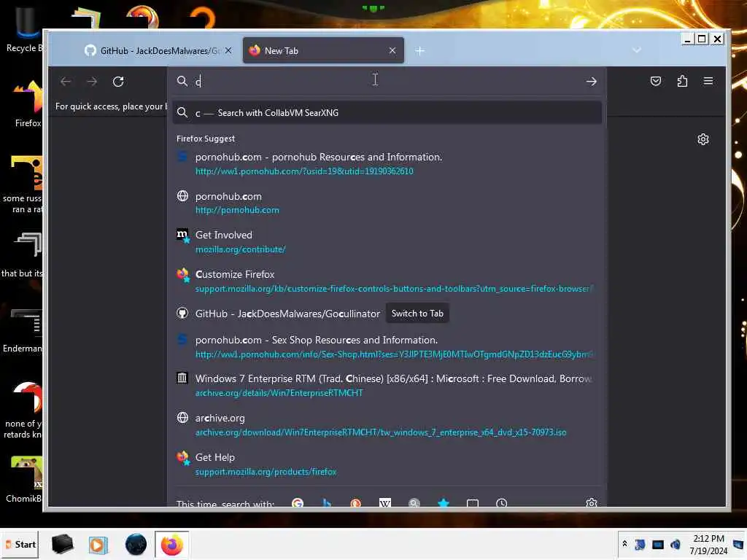Click Firefox icon beside Get Help
The width and height of the screenshot is (747, 560).
pos(183,458)
